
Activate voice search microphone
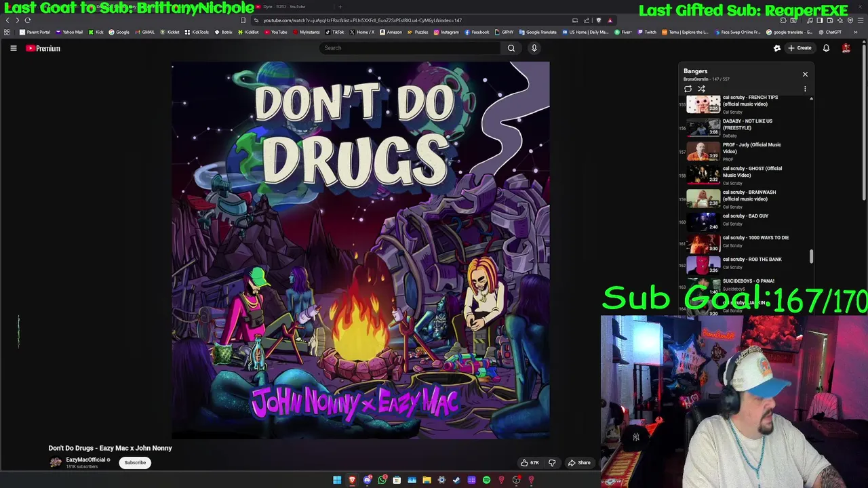tap(534, 48)
